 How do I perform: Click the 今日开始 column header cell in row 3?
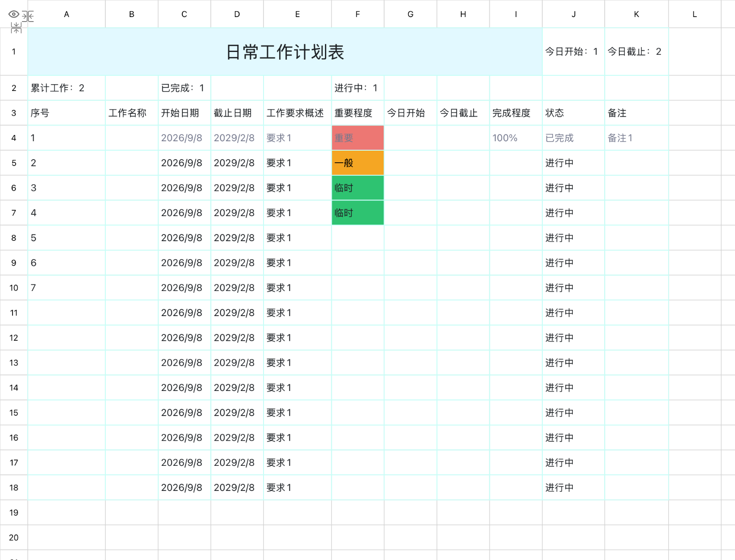click(411, 113)
